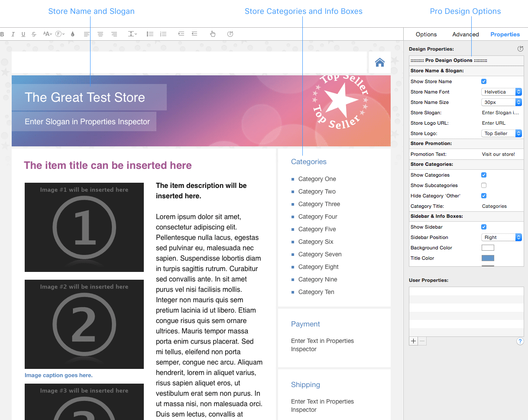The height and width of the screenshot is (420, 528).
Task: Click the reset icon beside Design Properties
Action: (520, 49)
